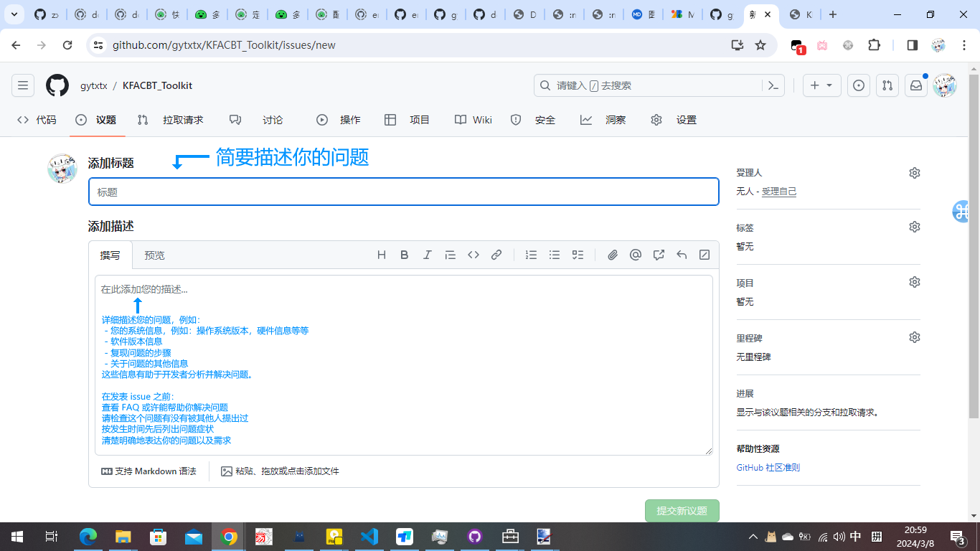Mention a user with the @ icon
This screenshot has height=551, width=980.
click(636, 255)
